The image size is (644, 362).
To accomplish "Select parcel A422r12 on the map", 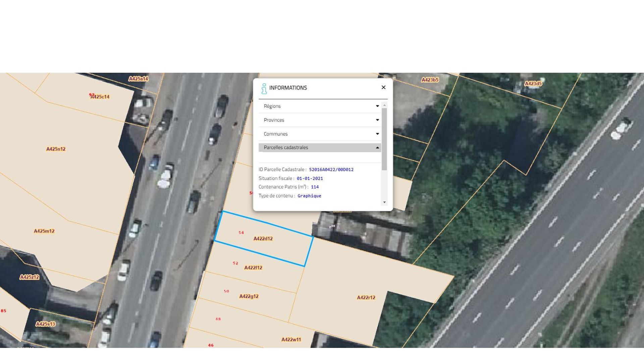I will coord(366,298).
